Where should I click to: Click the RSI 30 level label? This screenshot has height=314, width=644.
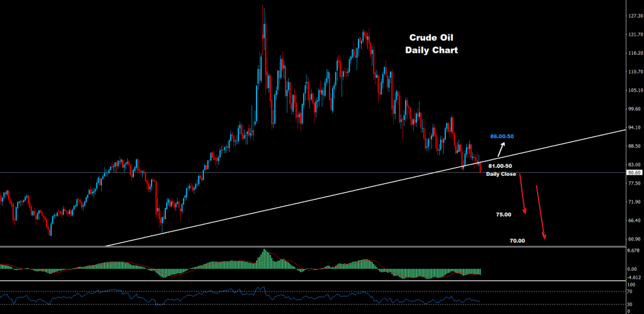(630, 305)
